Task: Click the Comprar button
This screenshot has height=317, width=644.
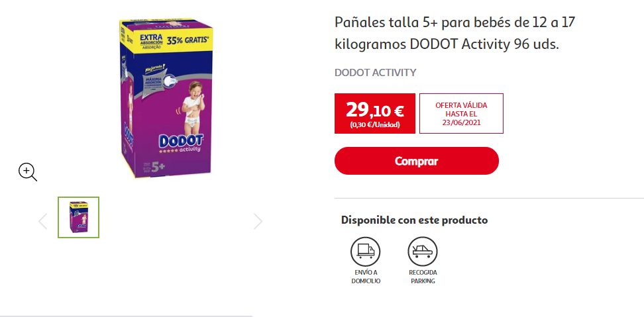Action: pos(417,161)
